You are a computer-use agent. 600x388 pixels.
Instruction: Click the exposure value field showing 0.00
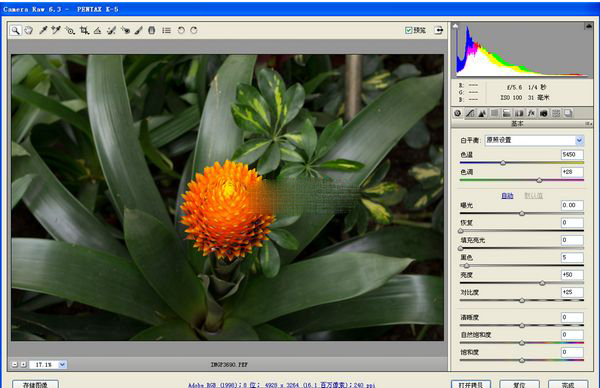click(x=572, y=205)
